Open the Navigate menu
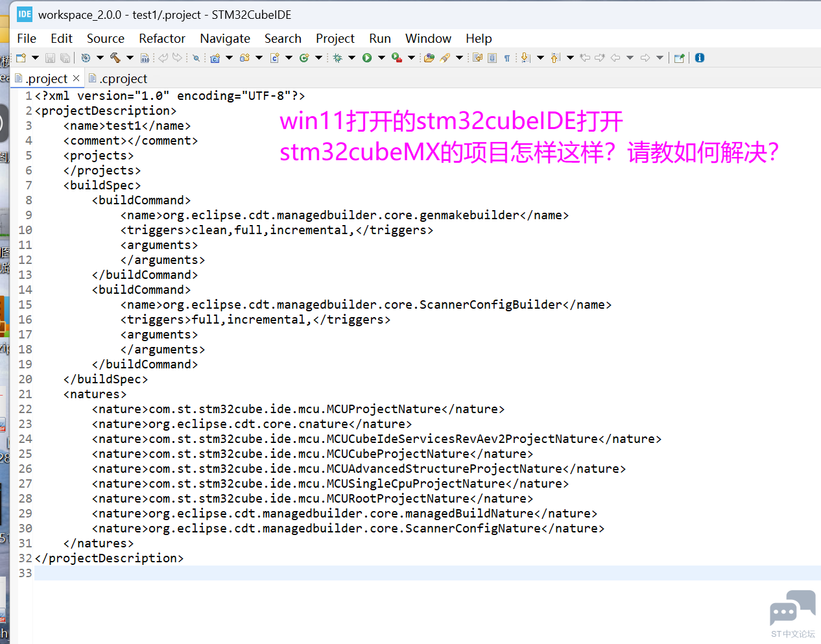 coord(225,38)
